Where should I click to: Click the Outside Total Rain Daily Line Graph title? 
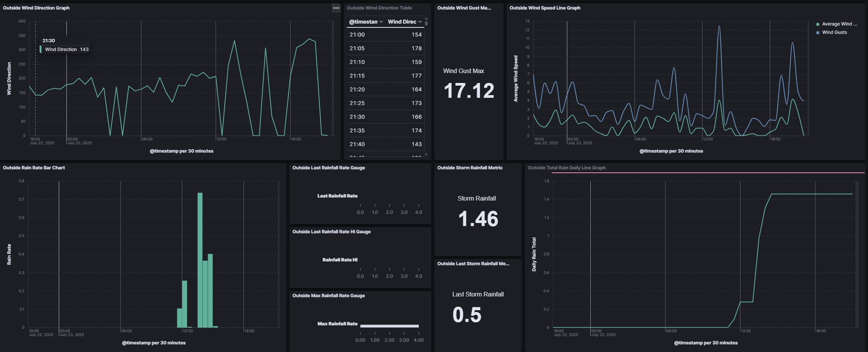coord(566,168)
